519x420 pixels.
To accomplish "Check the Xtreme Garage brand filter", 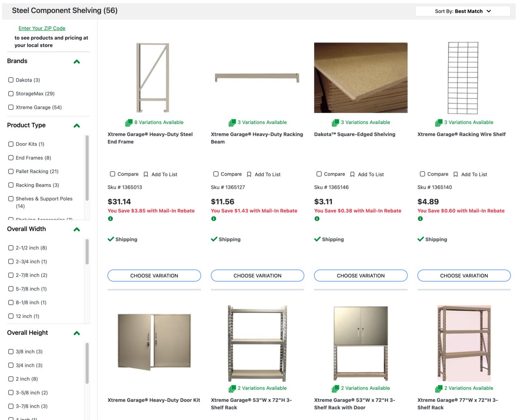I will tap(11, 108).
